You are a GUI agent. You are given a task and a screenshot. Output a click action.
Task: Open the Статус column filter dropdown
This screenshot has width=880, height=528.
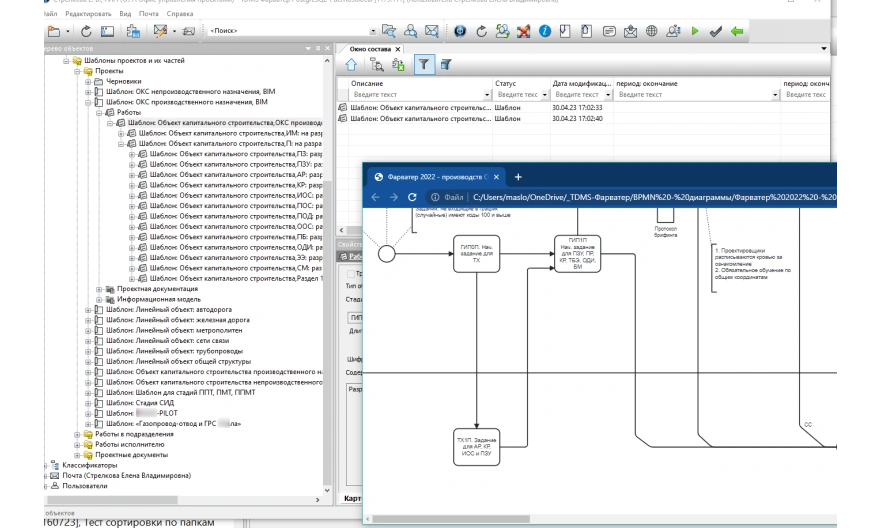[544, 94]
